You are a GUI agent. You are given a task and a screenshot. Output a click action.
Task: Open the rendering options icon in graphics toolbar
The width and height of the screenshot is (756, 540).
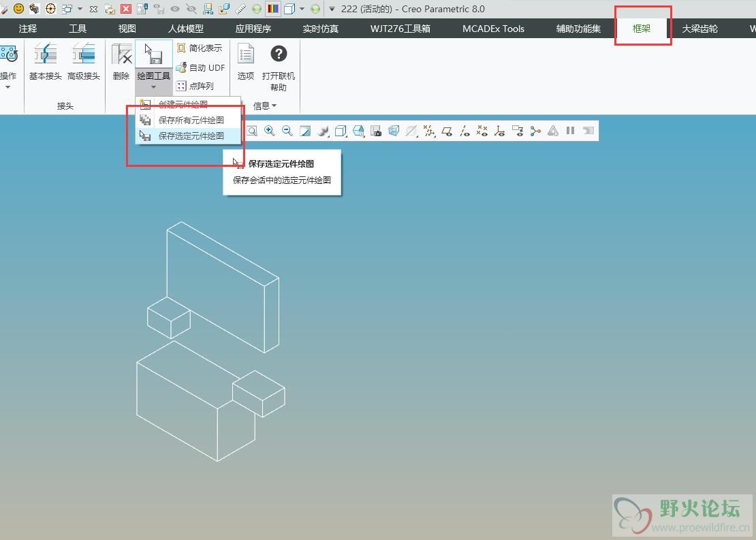tap(323, 131)
